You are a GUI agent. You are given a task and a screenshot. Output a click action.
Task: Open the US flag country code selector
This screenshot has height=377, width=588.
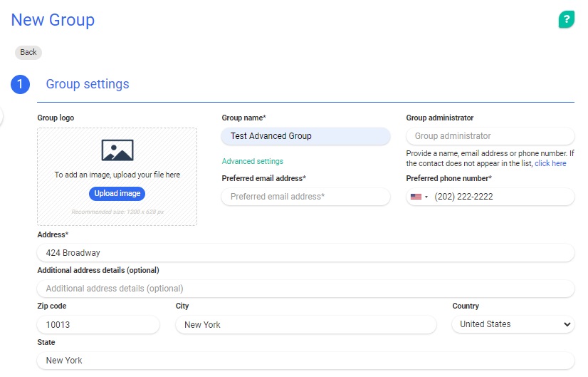[x=419, y=197]
